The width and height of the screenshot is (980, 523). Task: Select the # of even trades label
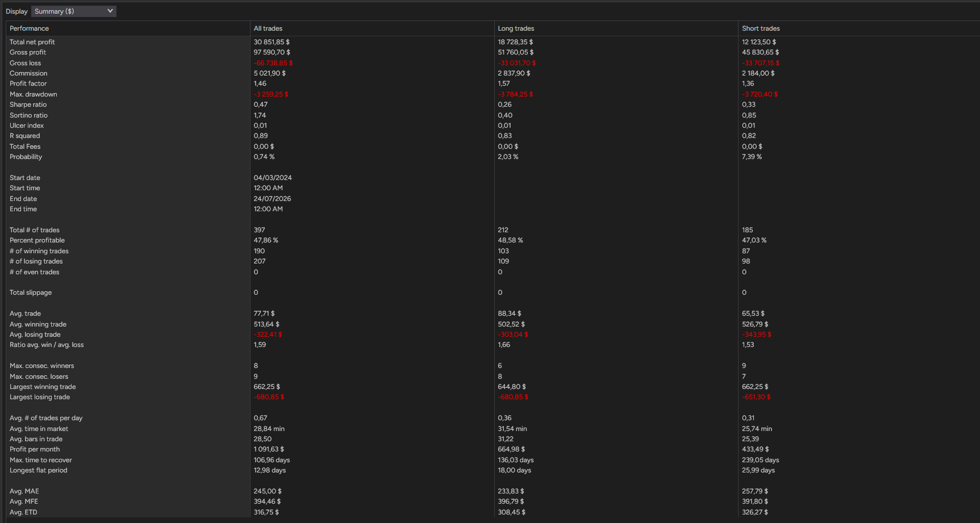tap(35, 272)
